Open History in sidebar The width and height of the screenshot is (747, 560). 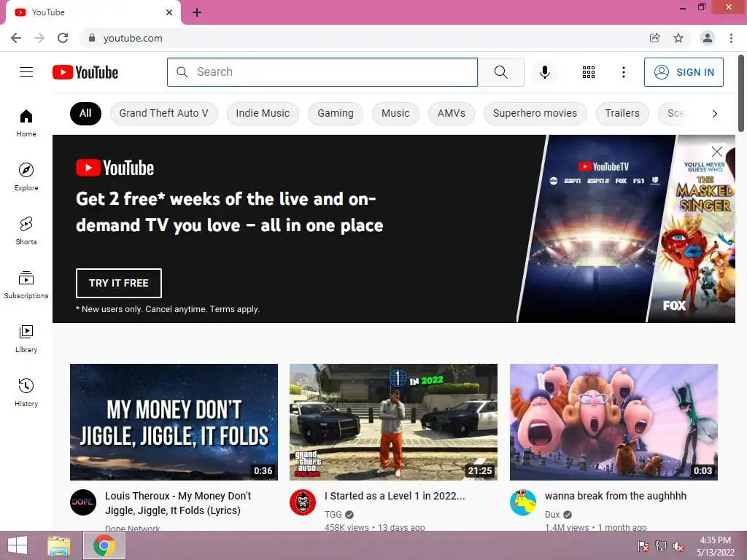26,392
